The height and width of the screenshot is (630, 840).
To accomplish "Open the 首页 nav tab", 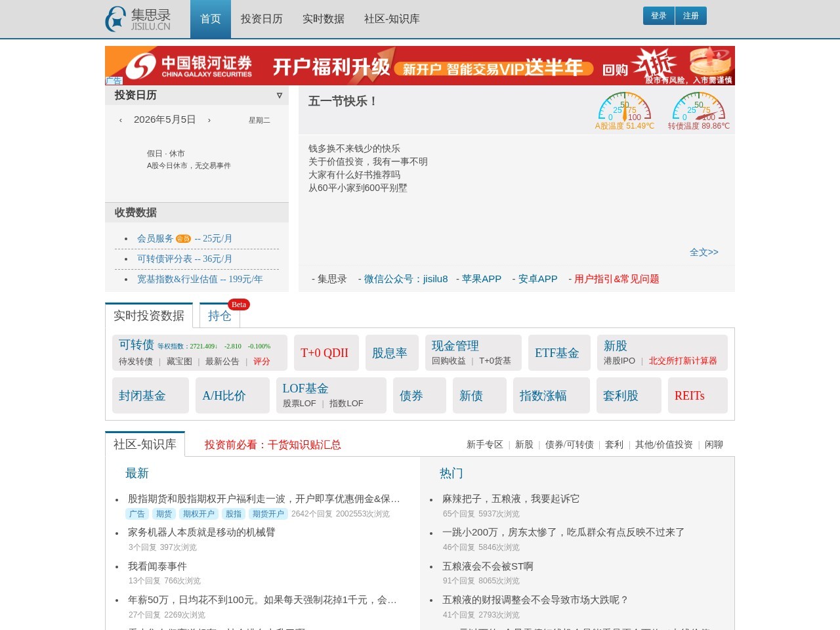I will tap(211, 19).
